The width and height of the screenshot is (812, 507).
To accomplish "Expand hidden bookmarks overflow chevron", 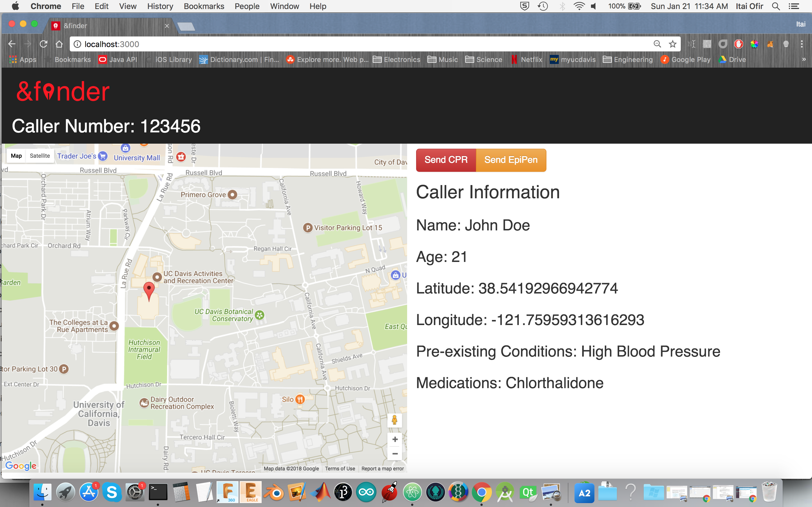I will [x=804, y=59].
